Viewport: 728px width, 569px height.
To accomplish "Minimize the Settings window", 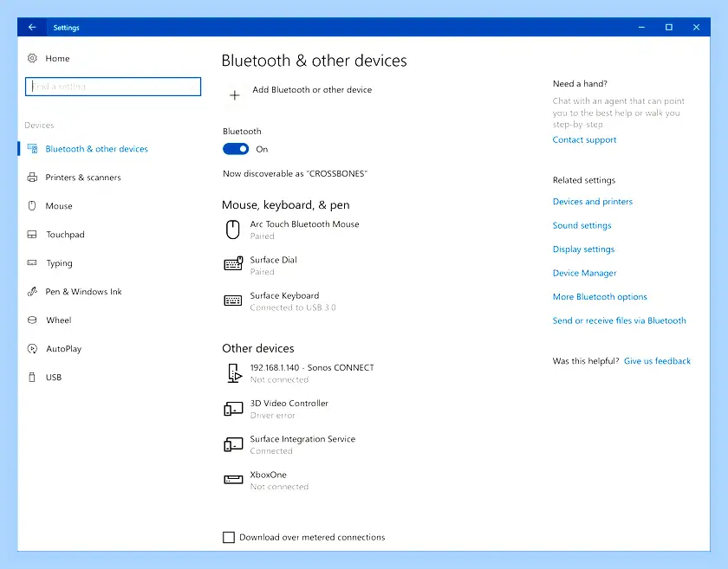I will [641, 28].
